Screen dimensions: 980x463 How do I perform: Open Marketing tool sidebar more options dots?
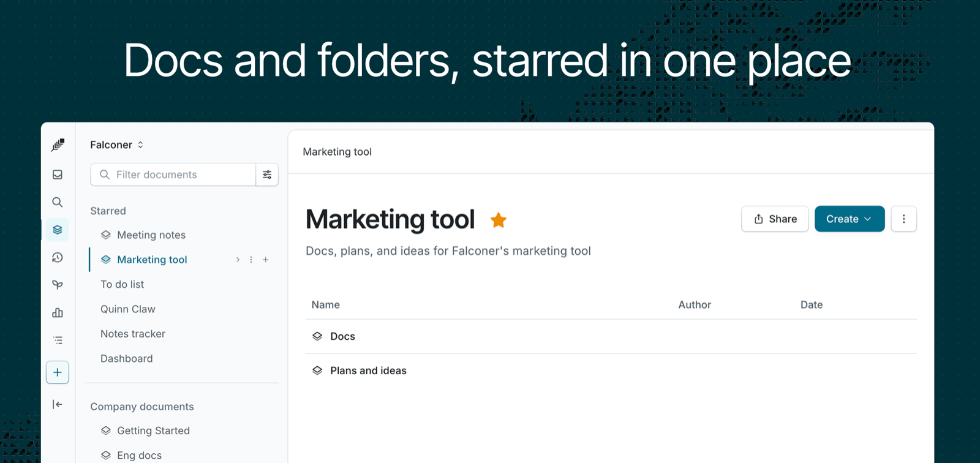coord(251,260)
